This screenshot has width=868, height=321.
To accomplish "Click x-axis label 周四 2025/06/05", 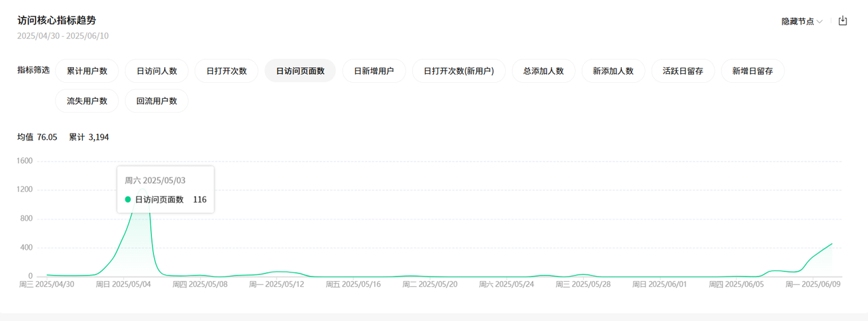I will pyautogui.click(x=736, y=284).
